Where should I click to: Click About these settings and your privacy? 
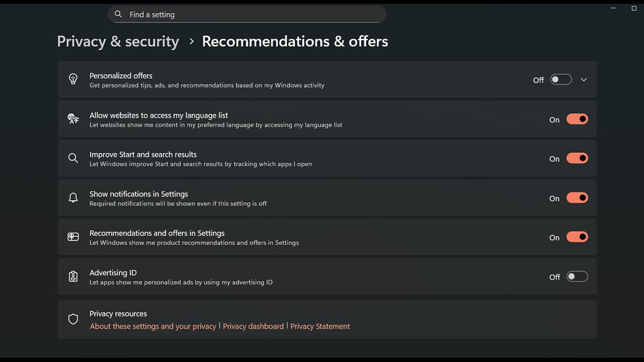click(x=152, y=326)
